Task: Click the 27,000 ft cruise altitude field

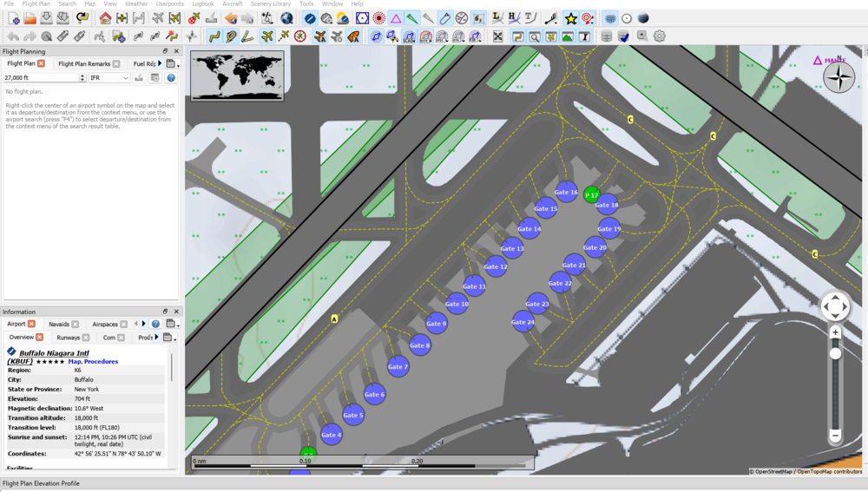Action: click(x=40, y=78)
